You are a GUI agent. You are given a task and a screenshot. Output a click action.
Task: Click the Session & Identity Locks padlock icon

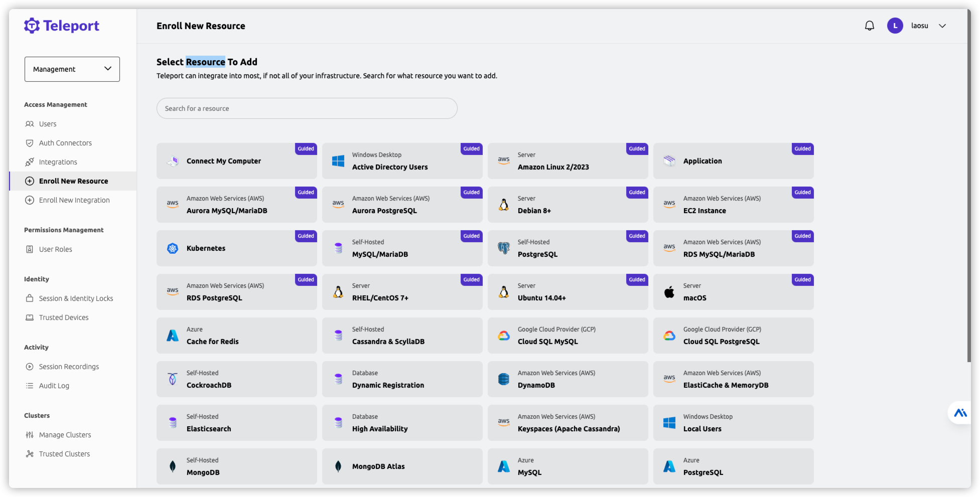30,298
